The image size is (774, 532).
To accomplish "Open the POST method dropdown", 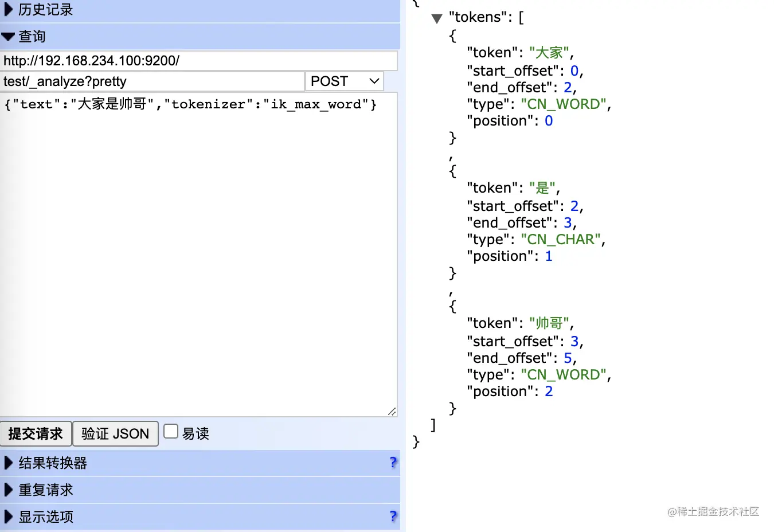I will click(x=345, y=81).
